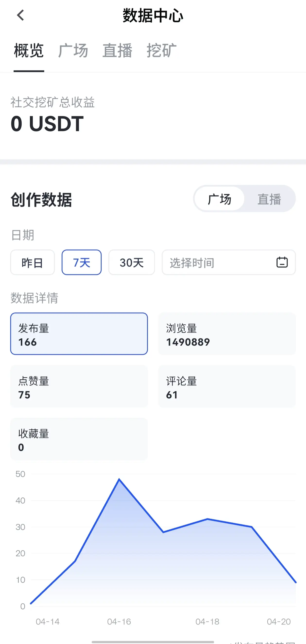Choose the 7天 date range
The height and width of the screenshot is (644, 306).
[82, 262]
